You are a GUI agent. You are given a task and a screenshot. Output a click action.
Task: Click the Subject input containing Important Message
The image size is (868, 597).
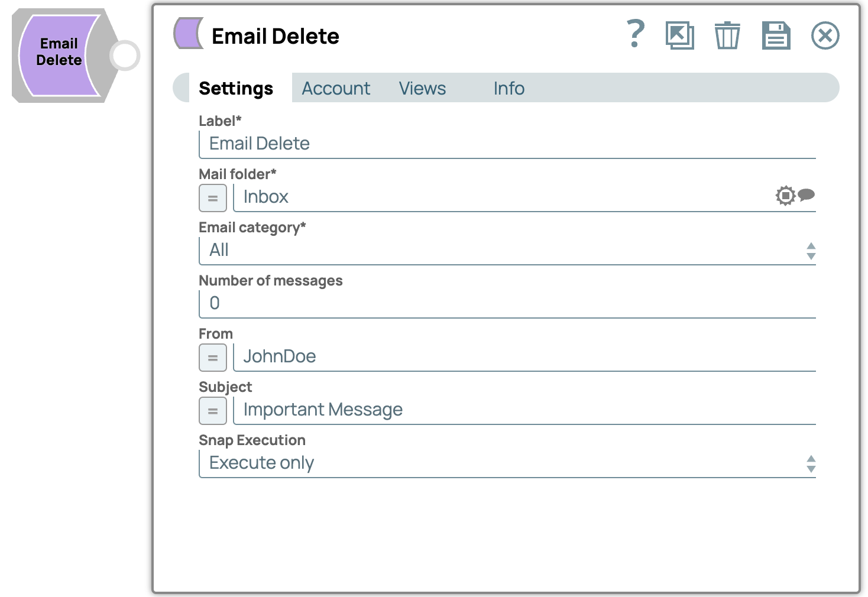pos(524,410)
